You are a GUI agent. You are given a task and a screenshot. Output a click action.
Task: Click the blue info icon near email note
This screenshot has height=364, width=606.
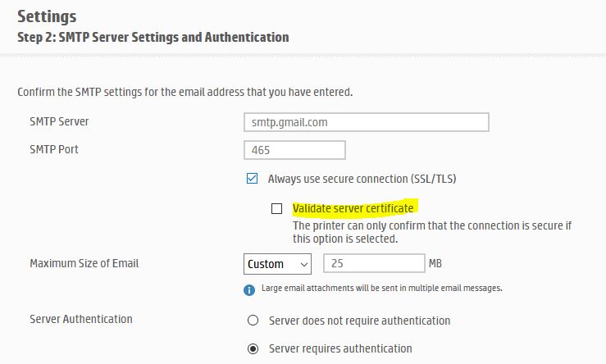pos(249,289)
